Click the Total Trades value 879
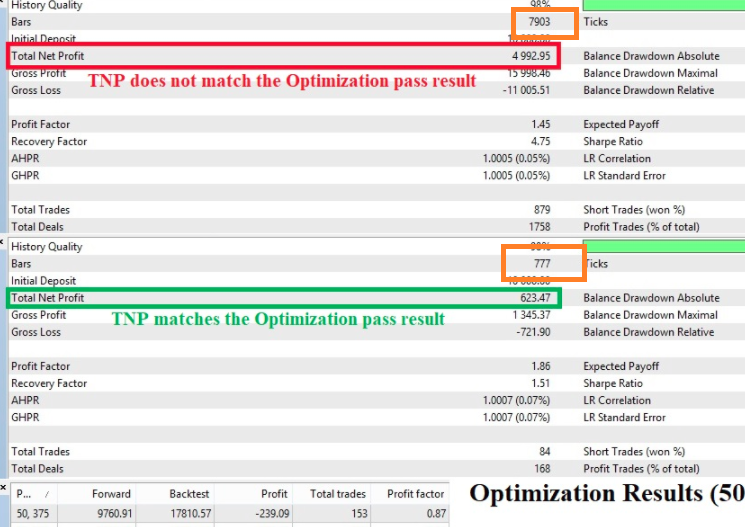 (x=542, y=210)
